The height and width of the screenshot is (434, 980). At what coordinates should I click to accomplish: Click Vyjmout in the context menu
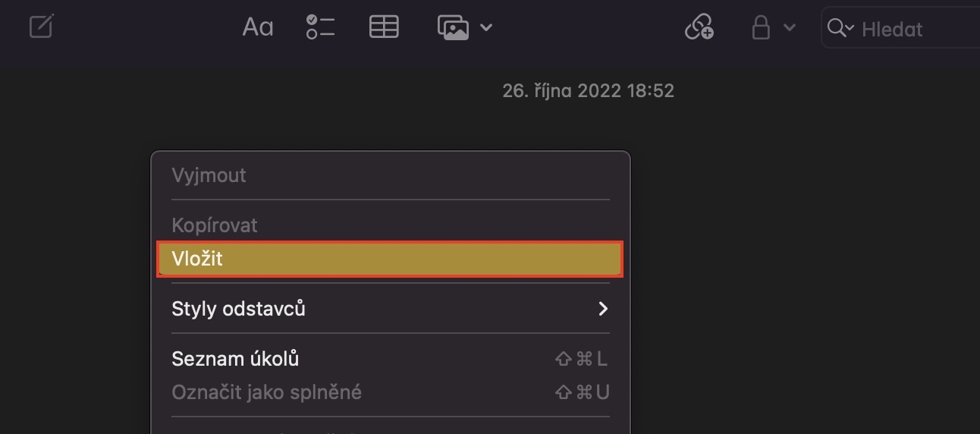pos(209,175)
